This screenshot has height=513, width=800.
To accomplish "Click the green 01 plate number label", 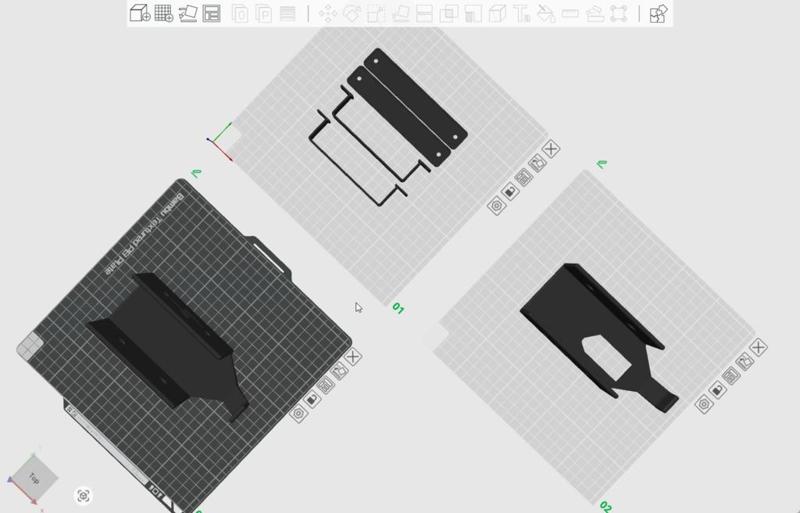I will 398,309.
